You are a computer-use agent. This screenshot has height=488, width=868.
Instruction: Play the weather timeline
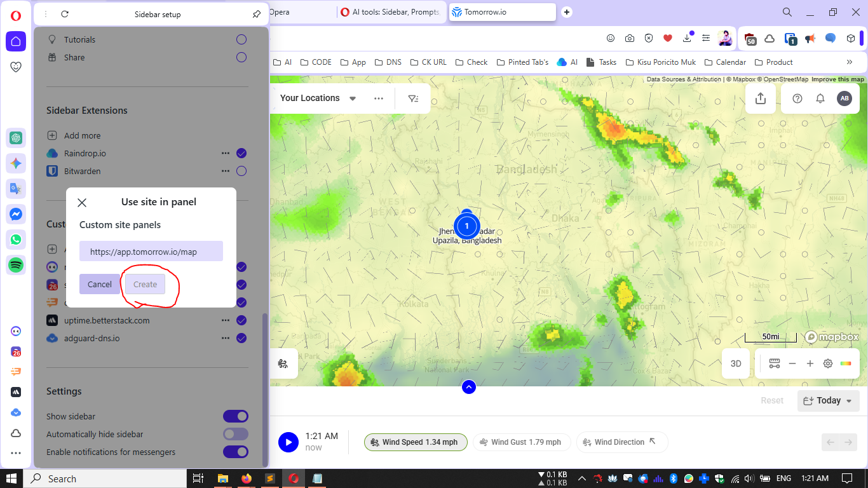pos(288,442)
